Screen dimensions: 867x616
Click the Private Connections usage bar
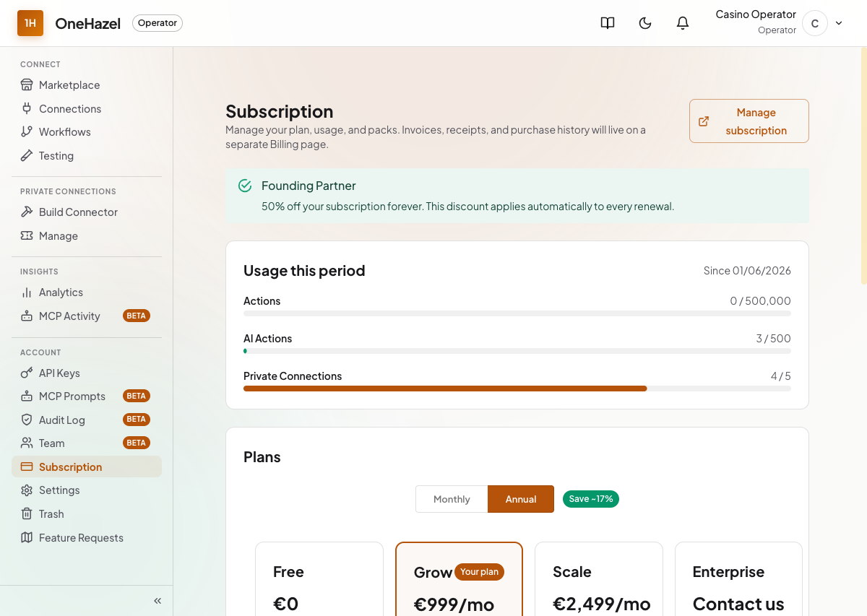517,389
